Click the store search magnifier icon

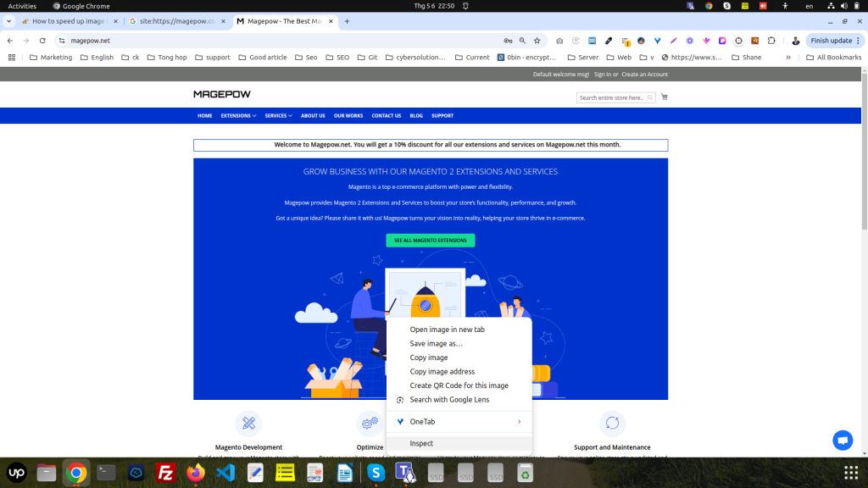650,98
